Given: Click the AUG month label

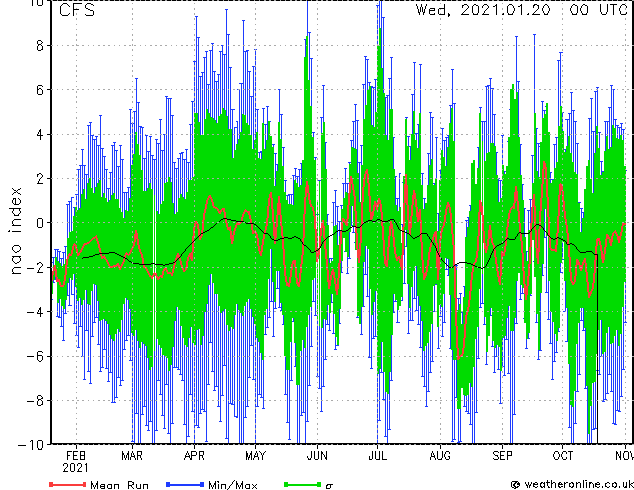Looking at the screenshot, I should click(x=440, y=456).
